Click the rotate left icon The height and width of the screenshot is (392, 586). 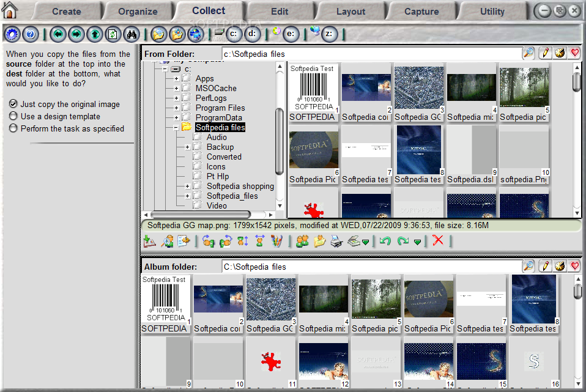tap(209, 241)
